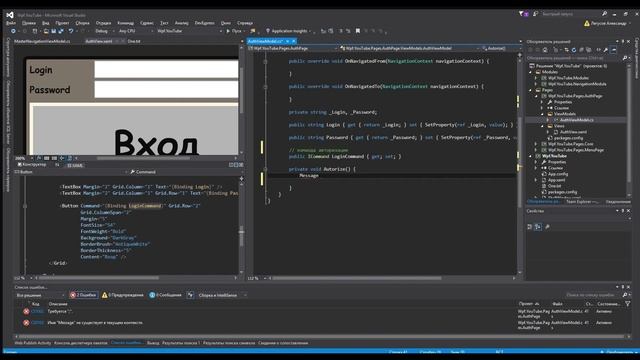The height and width of the screenshot is (360, 640).
Task: Click the error list filter funnel icon
Action: (627, 304)
